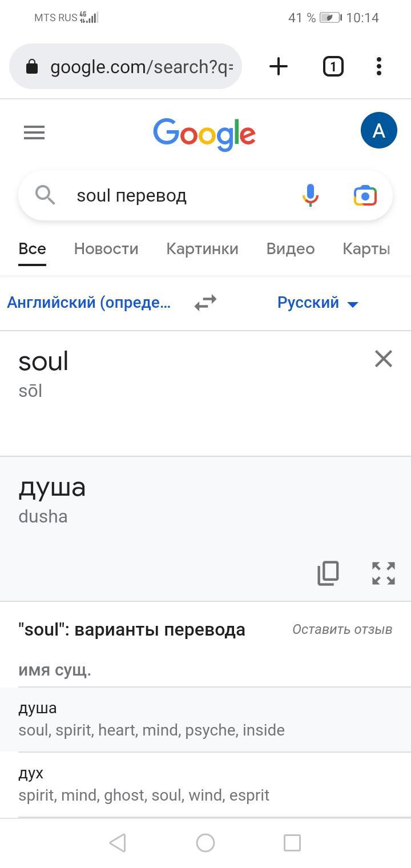Viewport: 411px width, 868px height.
Task: Switch to the Картинки tab
Action: (202, 249)
